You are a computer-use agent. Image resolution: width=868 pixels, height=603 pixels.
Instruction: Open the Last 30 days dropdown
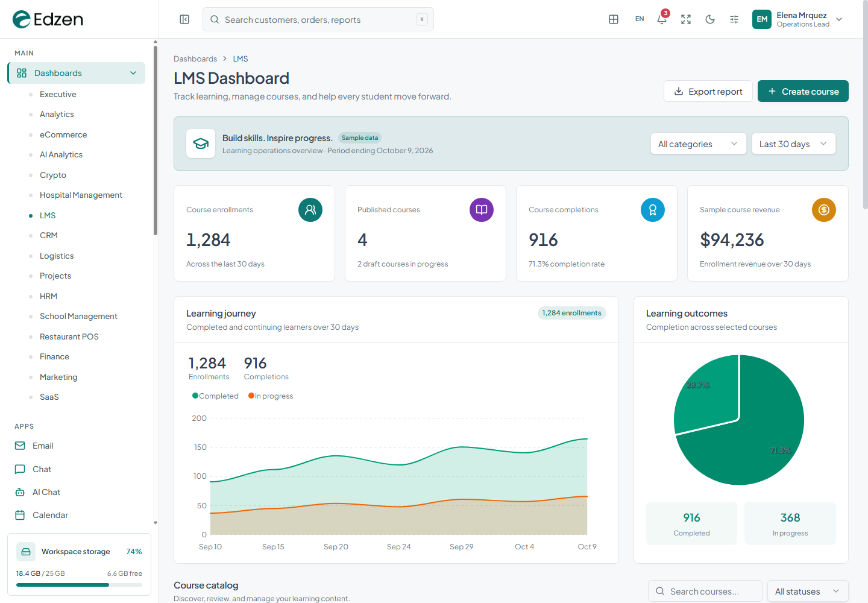tap(793, 144)
